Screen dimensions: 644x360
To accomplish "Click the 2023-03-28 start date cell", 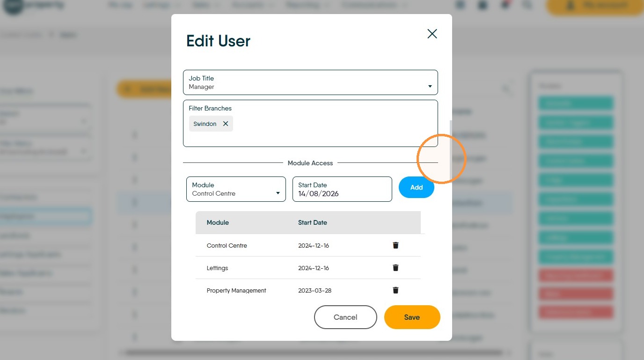I will (315, 291).
